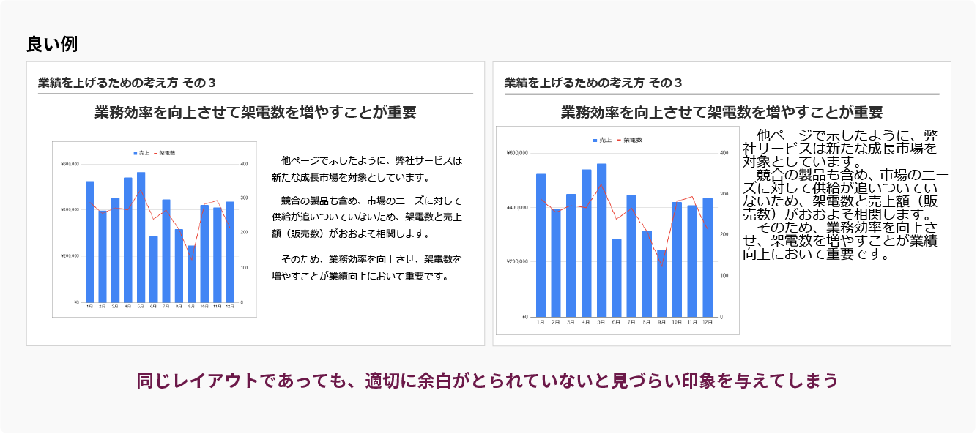Click blue 売上 legend swatch in right chart

(x=595, y=140)
